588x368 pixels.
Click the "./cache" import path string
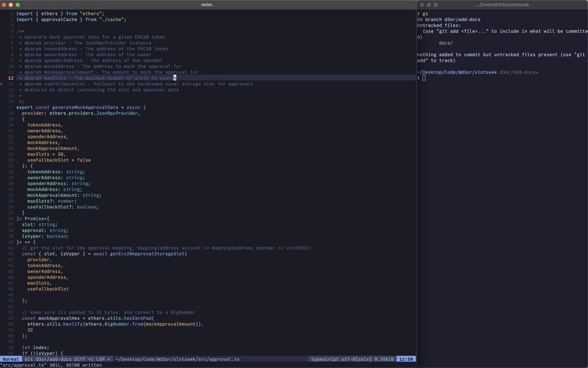click(112, 19)
